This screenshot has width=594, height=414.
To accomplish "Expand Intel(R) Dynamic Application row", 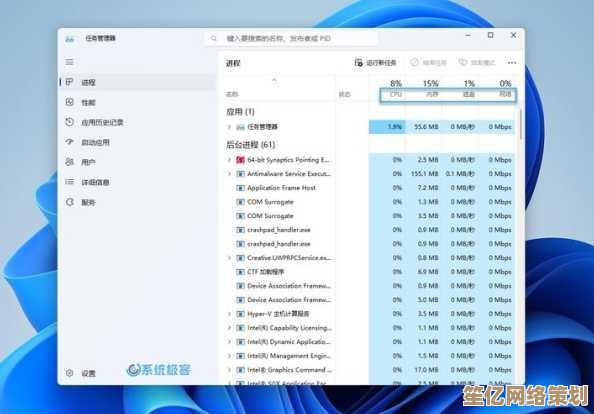I will click(x=229, y=342).
